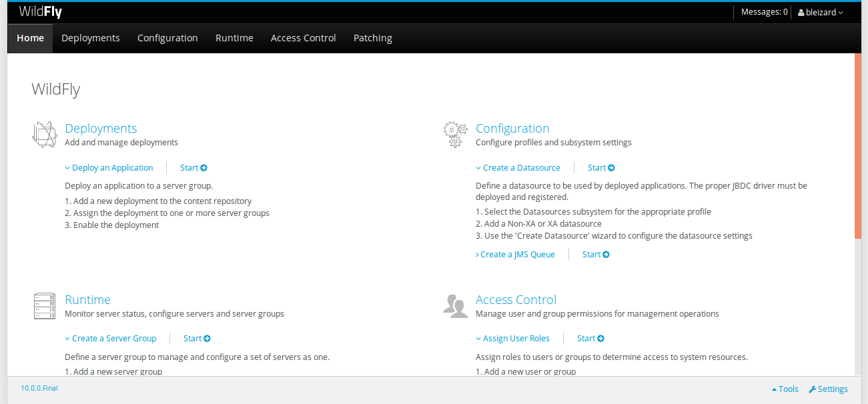Screen dimensions: 868x404
Task: Collapse the Deploy an Application section
Action: (x=109, y=168)
